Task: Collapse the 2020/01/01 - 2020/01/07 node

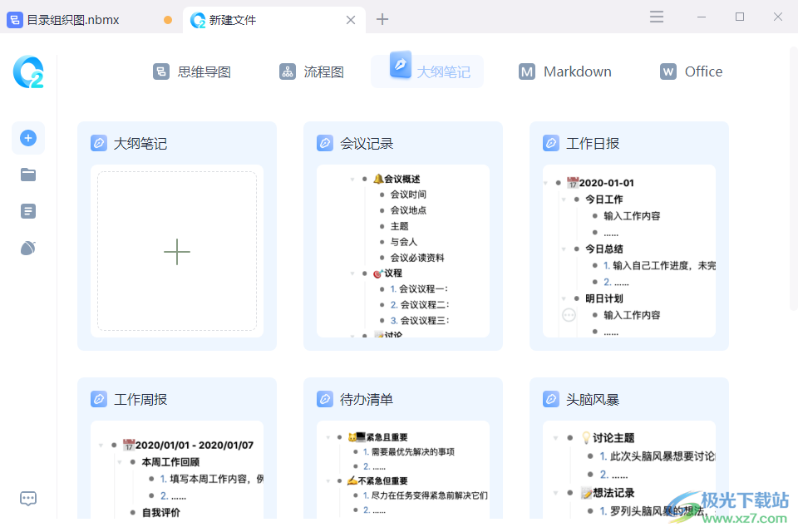Action: click(x=101, y=446)
